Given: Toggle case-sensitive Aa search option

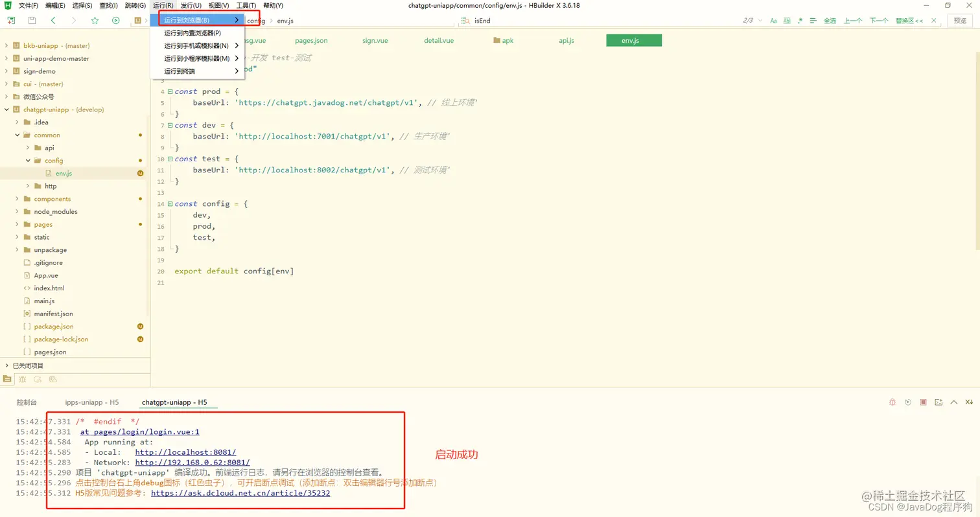Looking at the screenshot, I should [773, 21].
